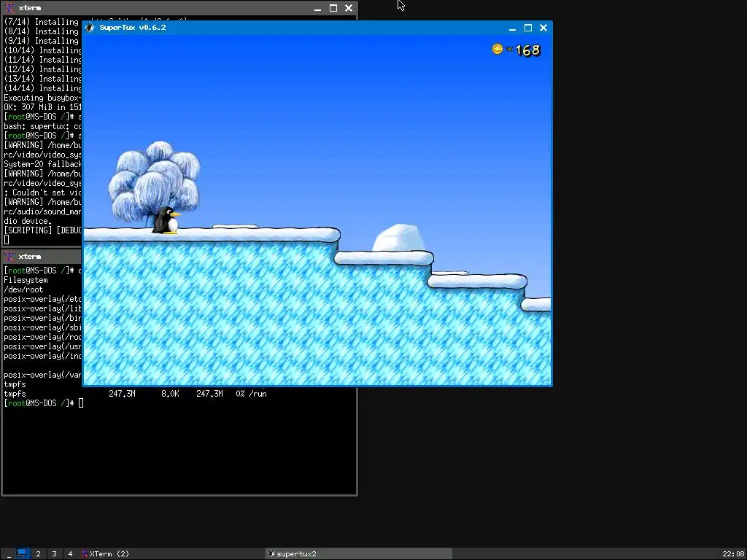
Task: Click the 22:08 clock in the taskbar
Action: [x=733, y=554]
